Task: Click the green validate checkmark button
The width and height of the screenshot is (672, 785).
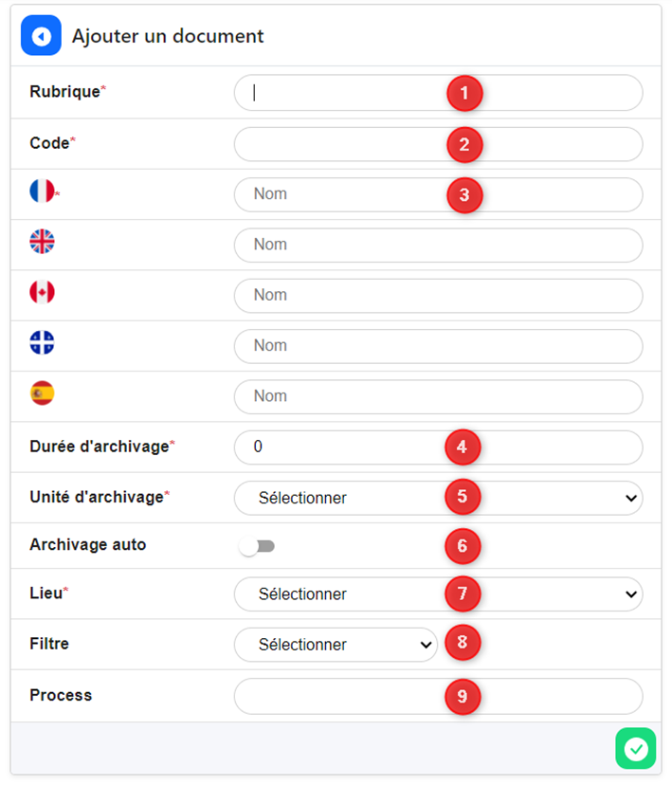Action: pyautogui.click(x=635, y=749)
